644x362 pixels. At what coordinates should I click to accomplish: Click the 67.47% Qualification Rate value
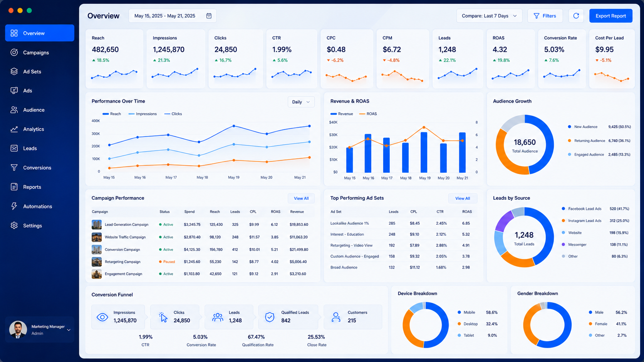tap(256, 337)
